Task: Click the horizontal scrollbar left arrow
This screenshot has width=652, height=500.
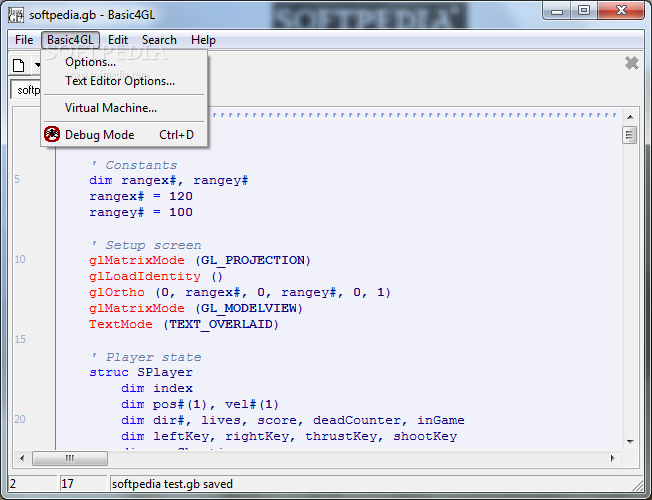Action: (22, 458)
